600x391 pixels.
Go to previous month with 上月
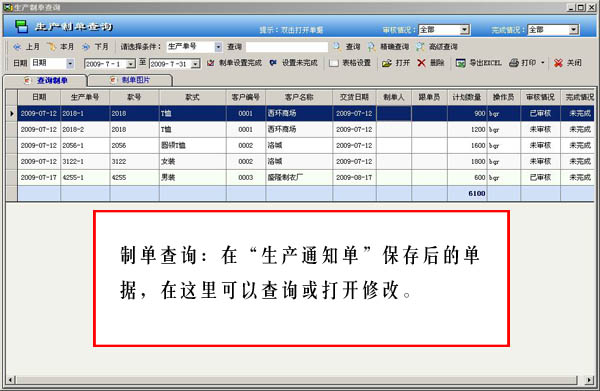click(x=26, y=47)
